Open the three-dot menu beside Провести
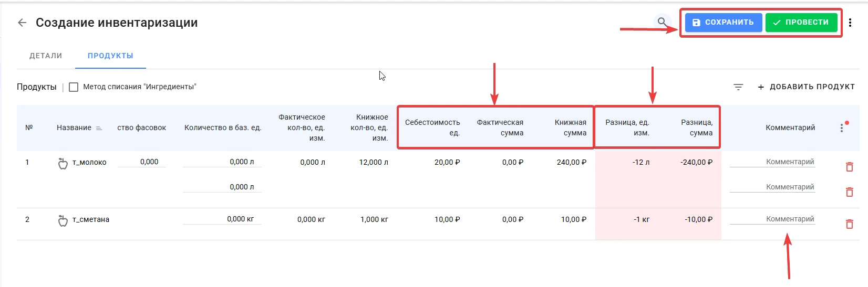Screen dimensions: 868x287 [850, 23]
